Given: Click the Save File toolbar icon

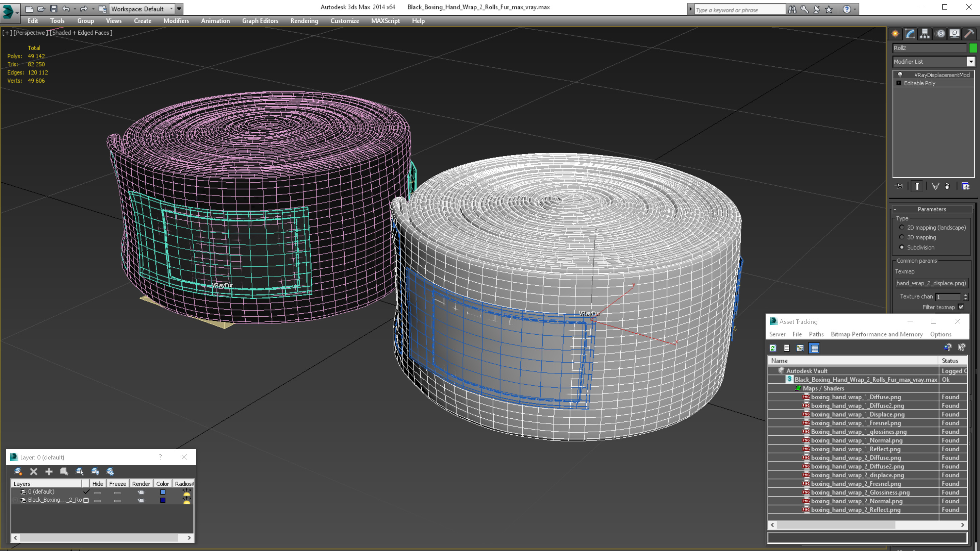Looking at the screenshot, I should click(x=54, y=9).
